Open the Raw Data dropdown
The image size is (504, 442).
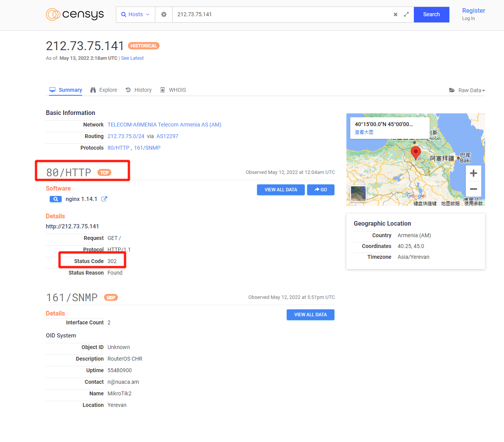pos(467,90)
